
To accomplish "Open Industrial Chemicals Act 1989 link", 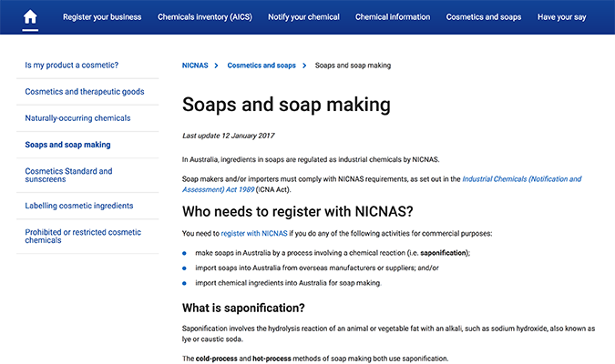I will [x=521, y=179].
